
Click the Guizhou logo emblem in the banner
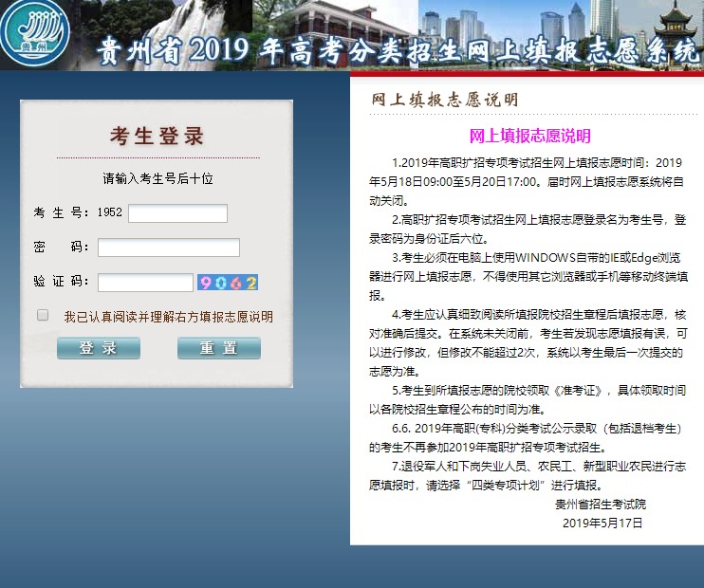pos(36,33)
